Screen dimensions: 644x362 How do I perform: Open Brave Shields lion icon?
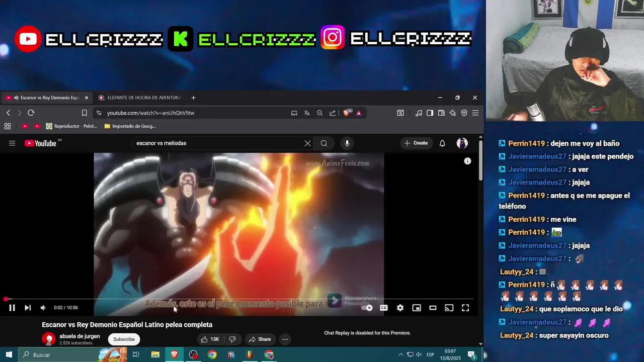pos(346,113)
